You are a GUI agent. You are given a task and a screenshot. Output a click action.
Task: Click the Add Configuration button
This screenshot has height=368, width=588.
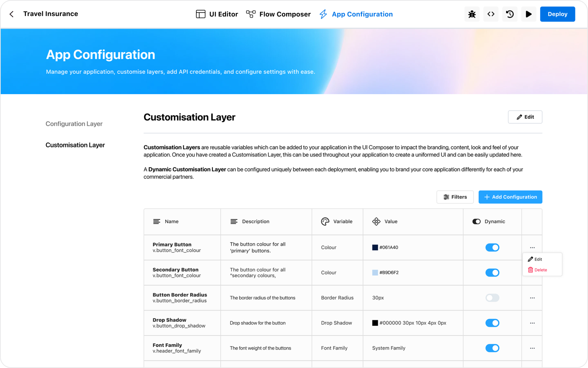pyautogui.click(x=510, y=197)
